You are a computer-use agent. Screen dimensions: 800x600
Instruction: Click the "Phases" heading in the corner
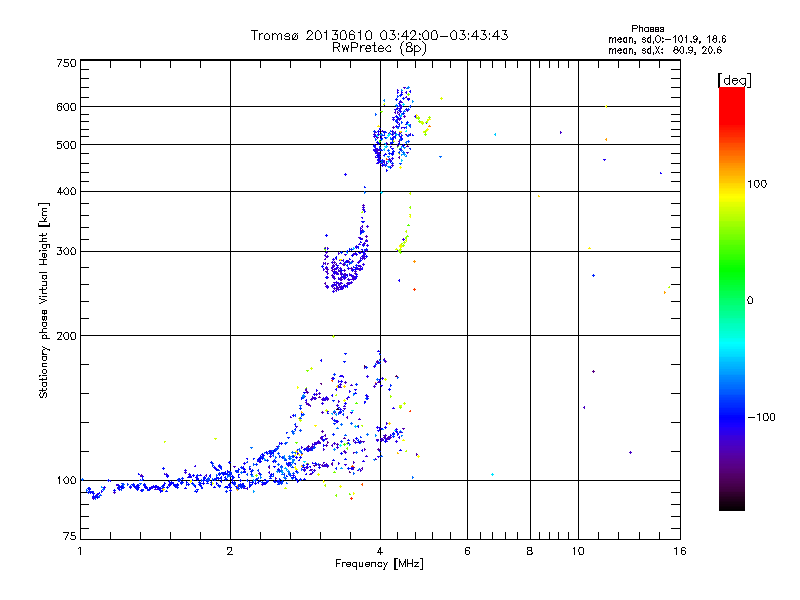(647, 29)
